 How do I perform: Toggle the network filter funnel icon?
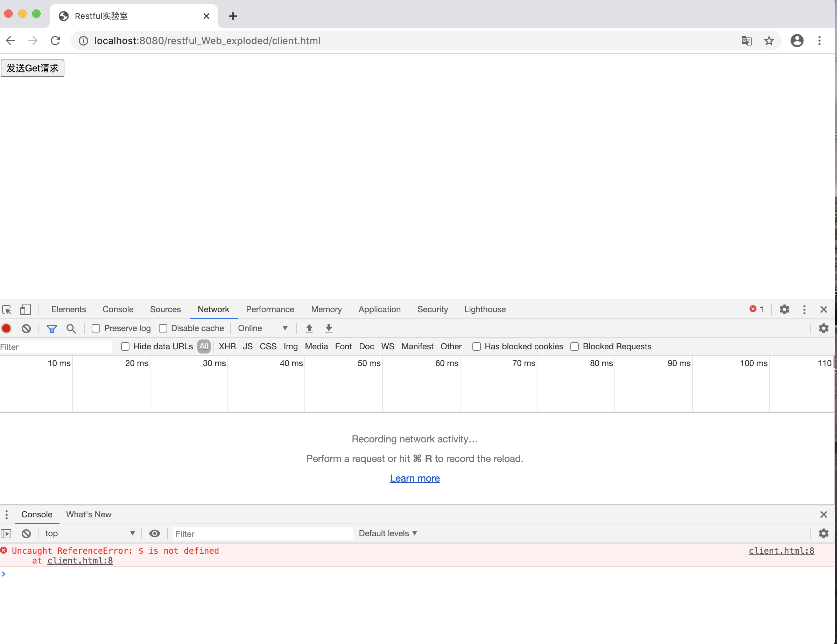52,329
